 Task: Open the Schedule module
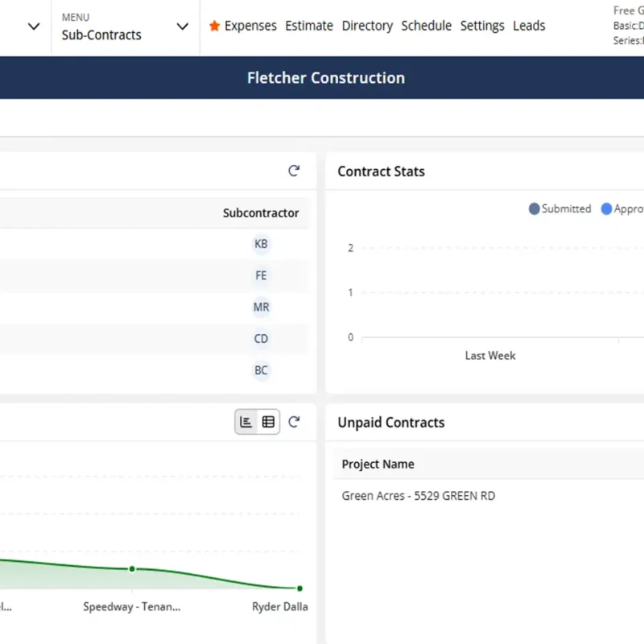[x=427, y=26]
